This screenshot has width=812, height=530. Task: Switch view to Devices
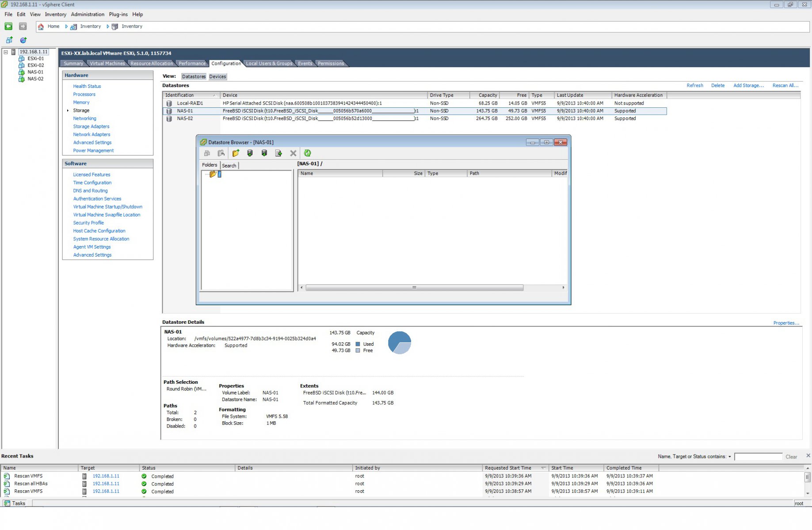click(217, 76)
